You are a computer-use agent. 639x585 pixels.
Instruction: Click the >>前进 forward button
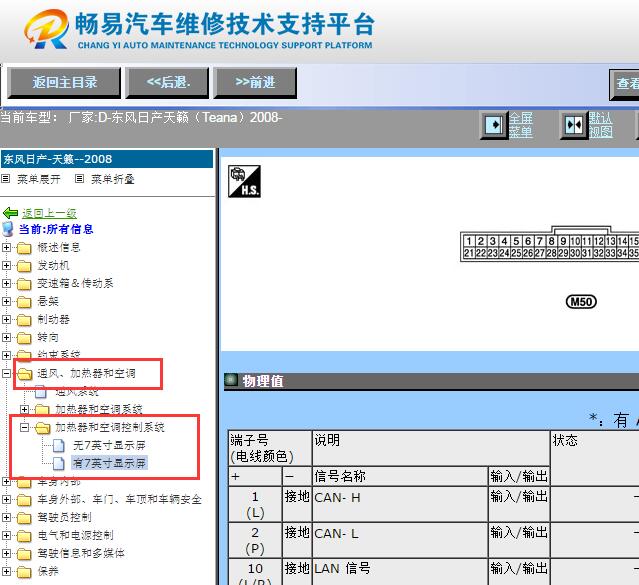pos(255,83)
